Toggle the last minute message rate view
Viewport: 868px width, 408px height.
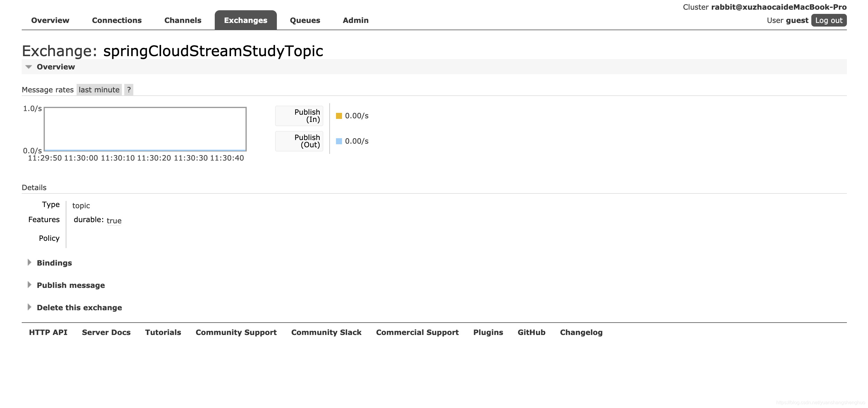(x=99, y=89)
